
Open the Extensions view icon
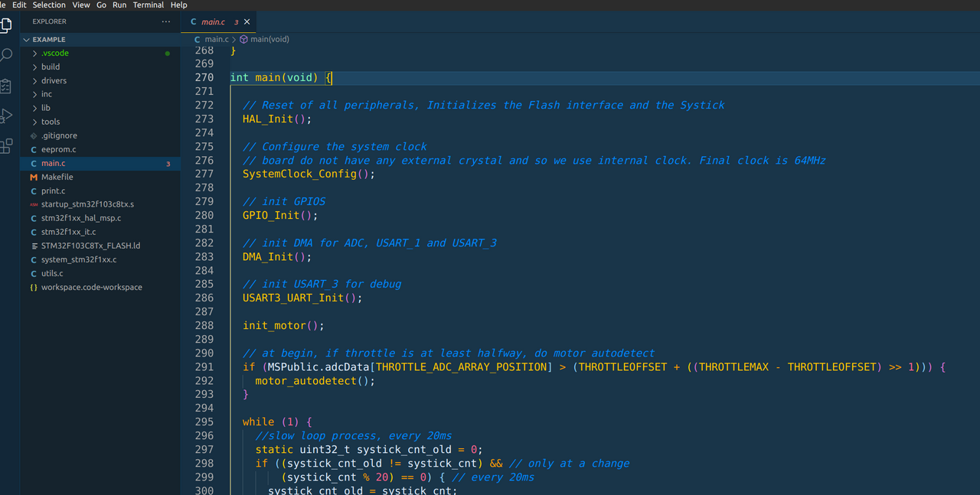pyautogui.click(x=5, y=146)
